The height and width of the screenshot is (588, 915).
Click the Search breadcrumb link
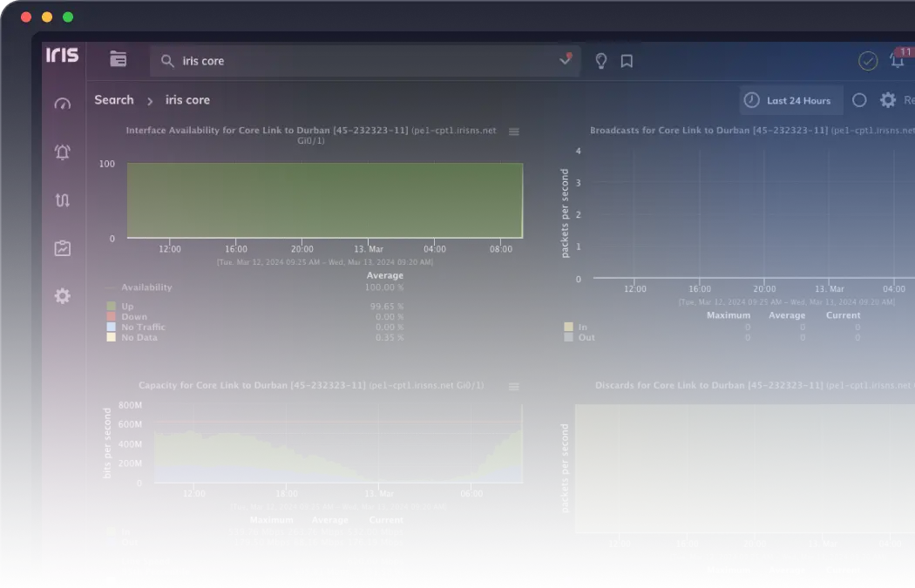[114, 100]
